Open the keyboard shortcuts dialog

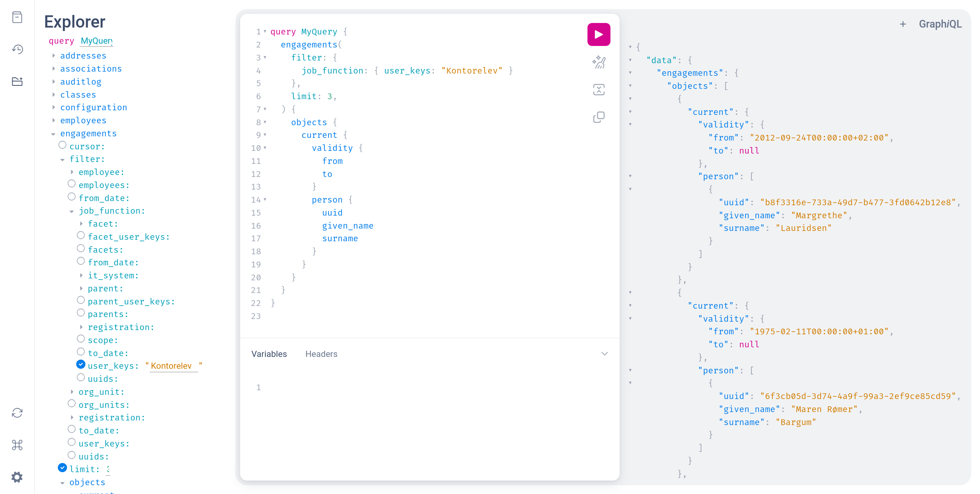(x=17, y=445)
